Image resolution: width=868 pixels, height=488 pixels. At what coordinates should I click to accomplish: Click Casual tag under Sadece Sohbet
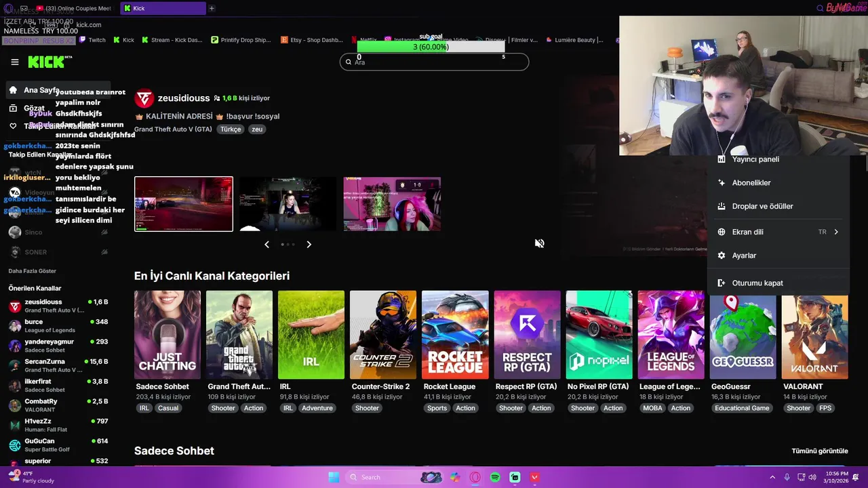click(168, 408)
